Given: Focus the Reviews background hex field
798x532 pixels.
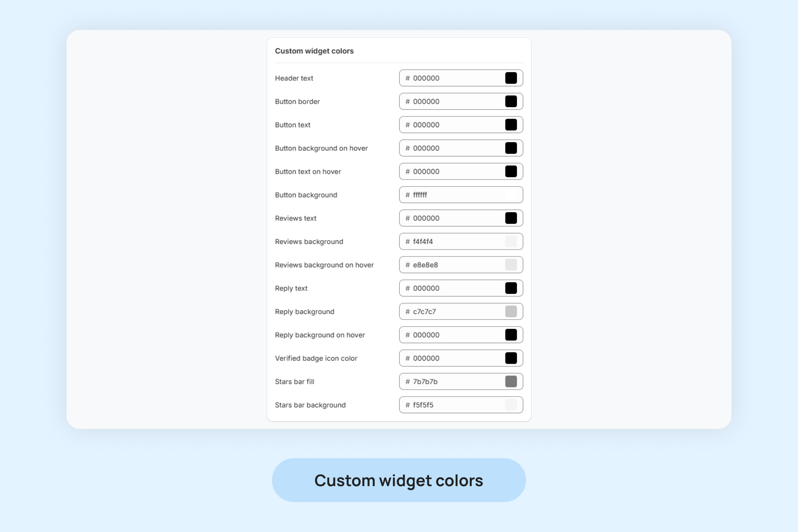Looking at the screenshot, I should pos(455,242).
